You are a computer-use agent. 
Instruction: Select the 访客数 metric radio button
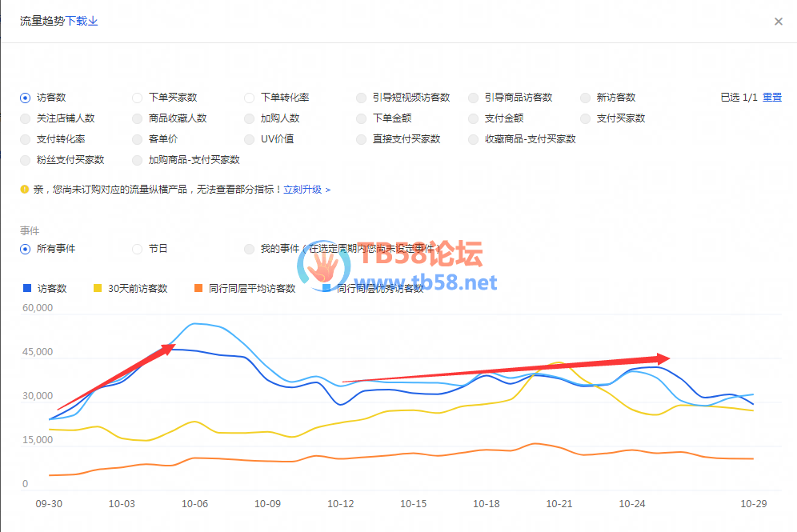click(26, 98)
